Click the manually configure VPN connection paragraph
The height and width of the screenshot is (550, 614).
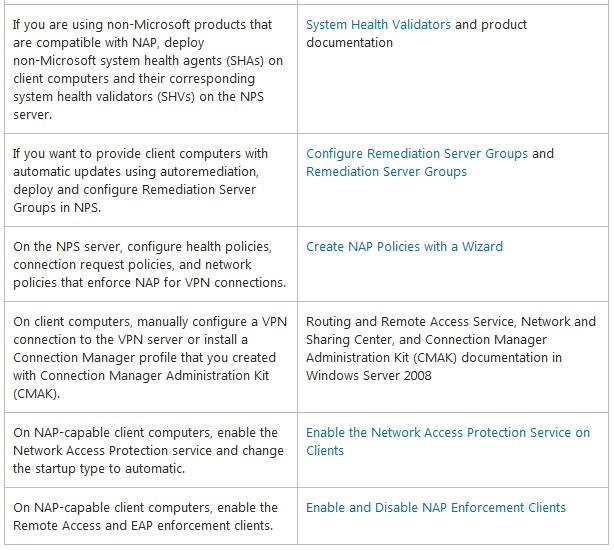150,357
